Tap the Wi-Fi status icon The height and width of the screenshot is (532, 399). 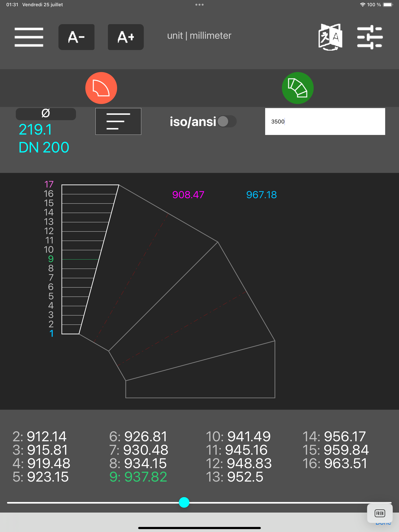coord(362,4)
